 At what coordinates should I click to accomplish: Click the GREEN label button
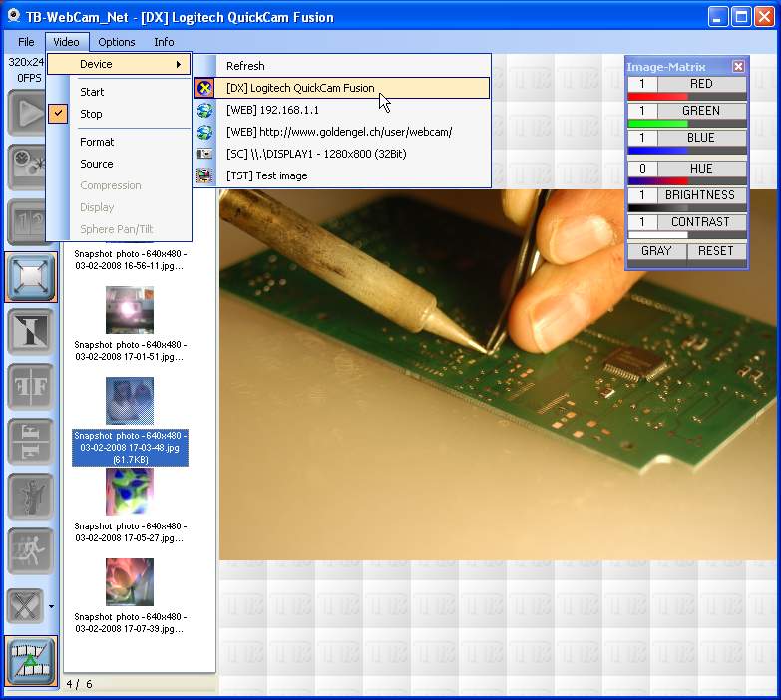pyautogui.click(x=702, y=111)
